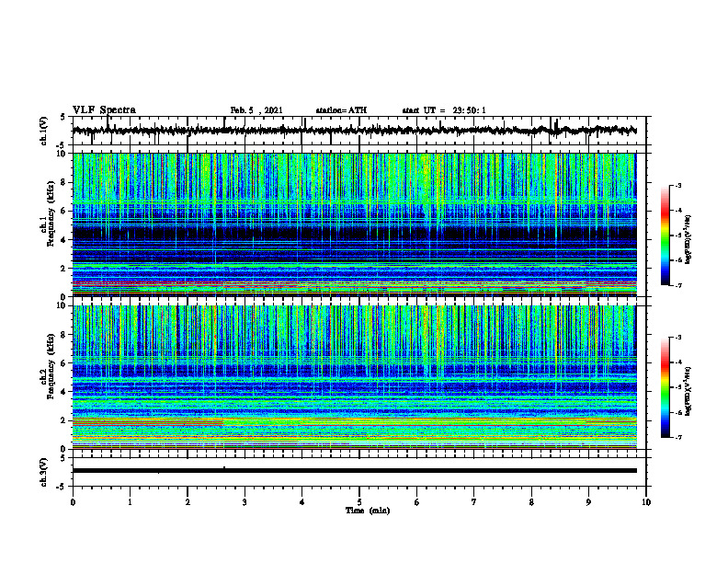
Task: Select the "start UT = 23:50: 1" text
Action: 444,110
